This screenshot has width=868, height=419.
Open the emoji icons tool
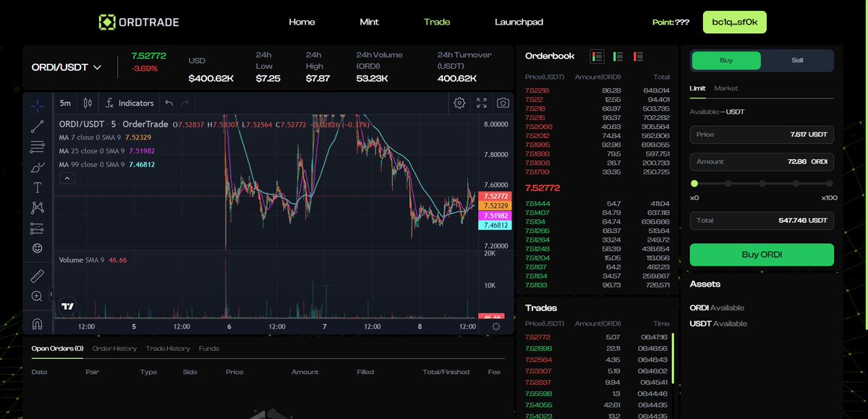click(38, 248)
